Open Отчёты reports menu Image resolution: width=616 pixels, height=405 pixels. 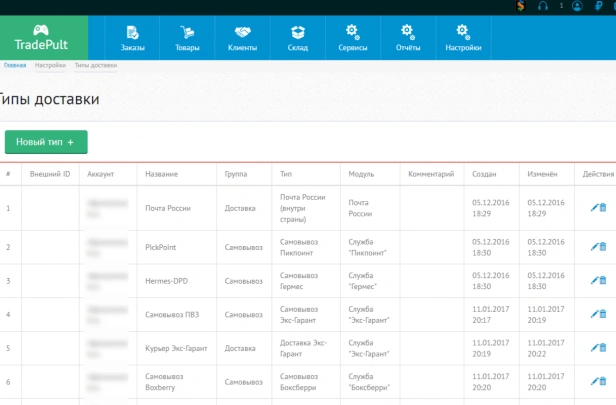pyautogui.click(x=408, y=38)
